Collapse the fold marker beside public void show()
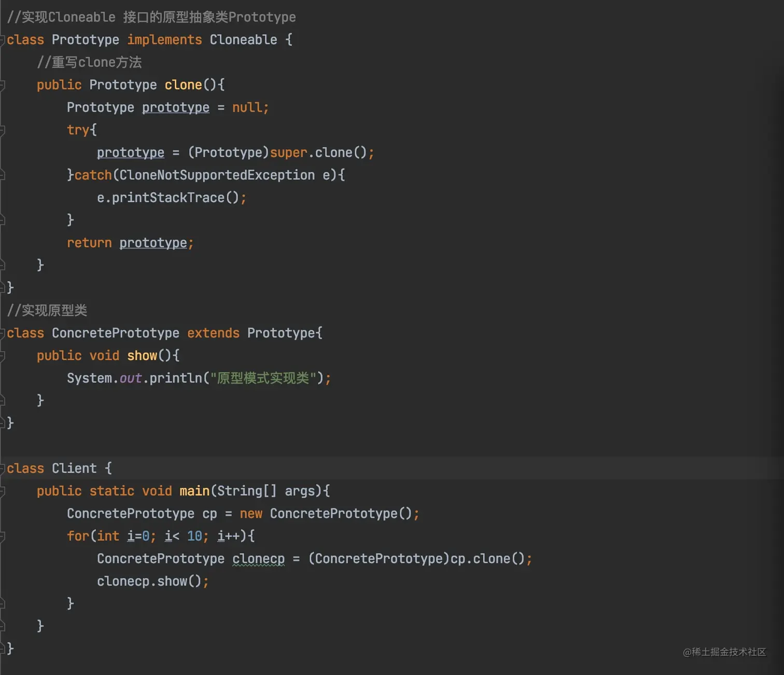Screen dimensions: 784x675 (2, 356)
